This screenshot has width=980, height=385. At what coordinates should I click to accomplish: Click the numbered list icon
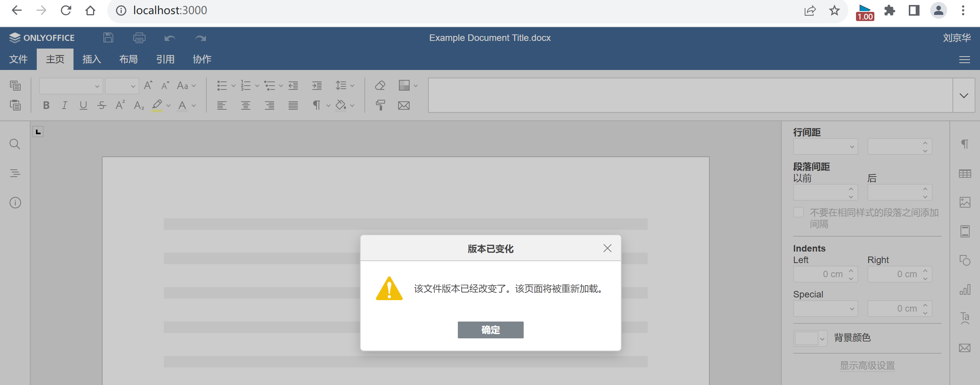pyautogui.click(x=246, y=85)
